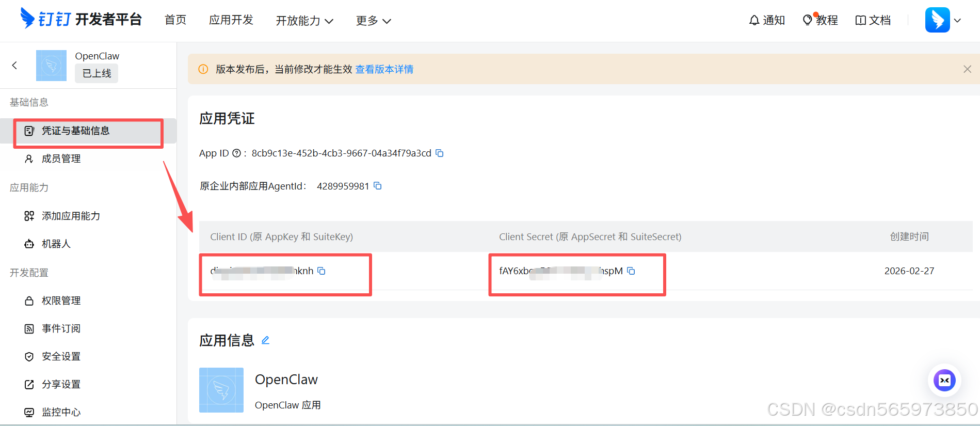The height and width of the screenshot is (426, 980).
Task: Select 凭证与基础信息 in sidebar
Action: [x=88, y=131]
